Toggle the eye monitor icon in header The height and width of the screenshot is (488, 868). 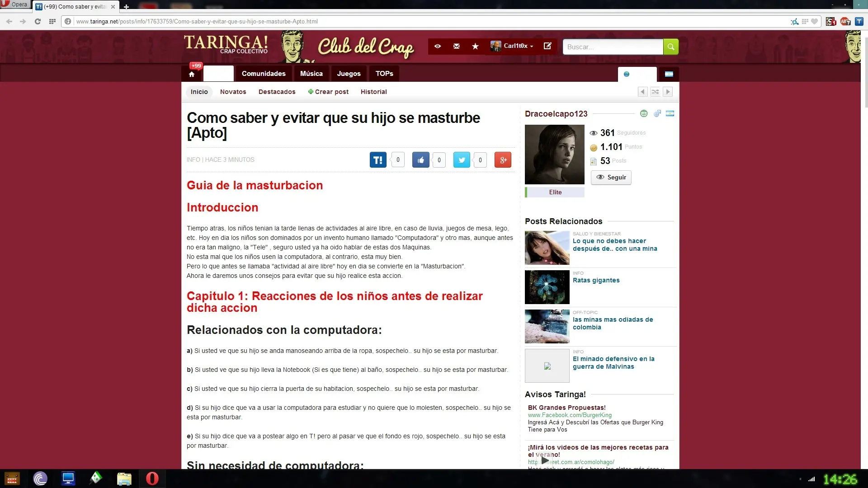(x=437, y=46)
